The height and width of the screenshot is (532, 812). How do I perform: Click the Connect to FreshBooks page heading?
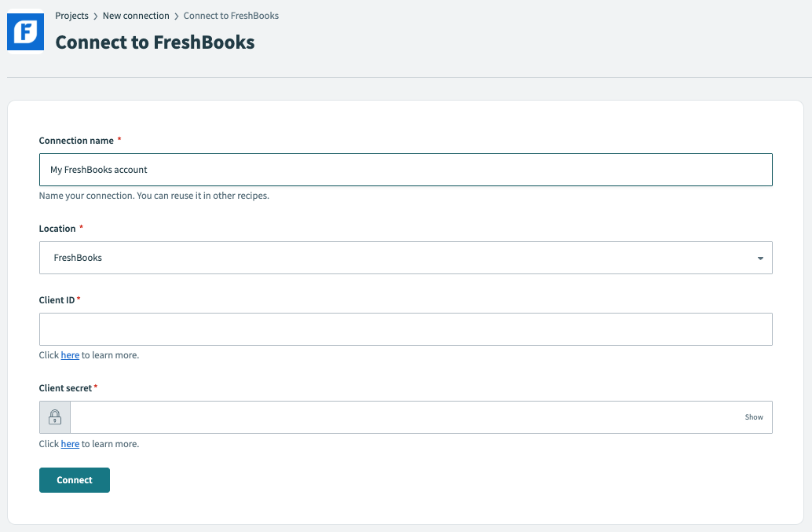tap(154, 42)
